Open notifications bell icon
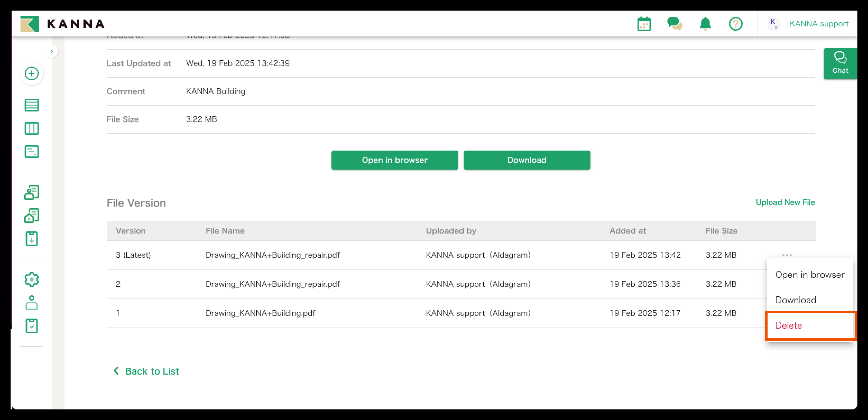 coord(705,24)
